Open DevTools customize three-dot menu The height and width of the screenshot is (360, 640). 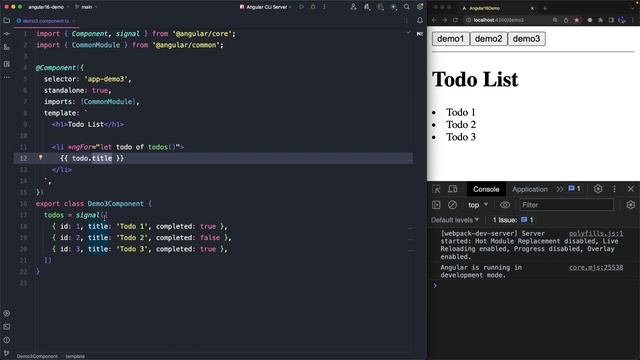(x=614, y=189)
